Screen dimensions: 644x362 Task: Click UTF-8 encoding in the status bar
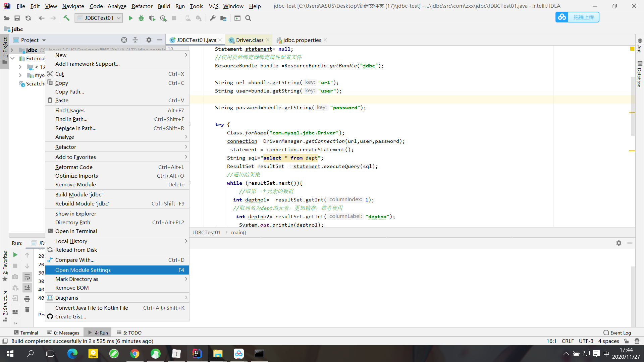(586, 341)
